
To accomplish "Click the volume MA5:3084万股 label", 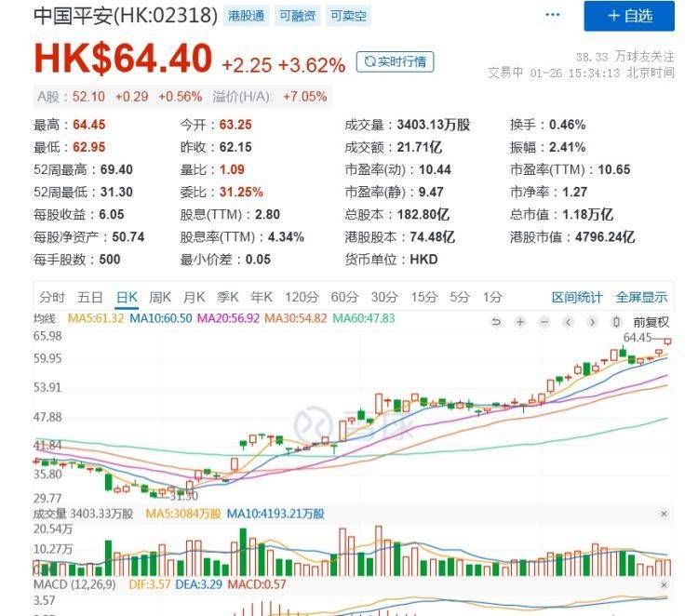I will click(183, 514).
